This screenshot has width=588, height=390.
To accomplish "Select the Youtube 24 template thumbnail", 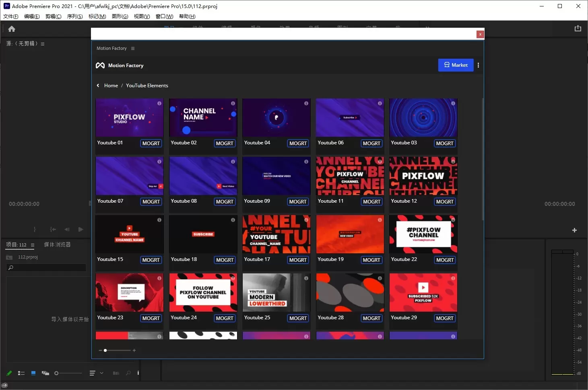I will tap(203, 292).
